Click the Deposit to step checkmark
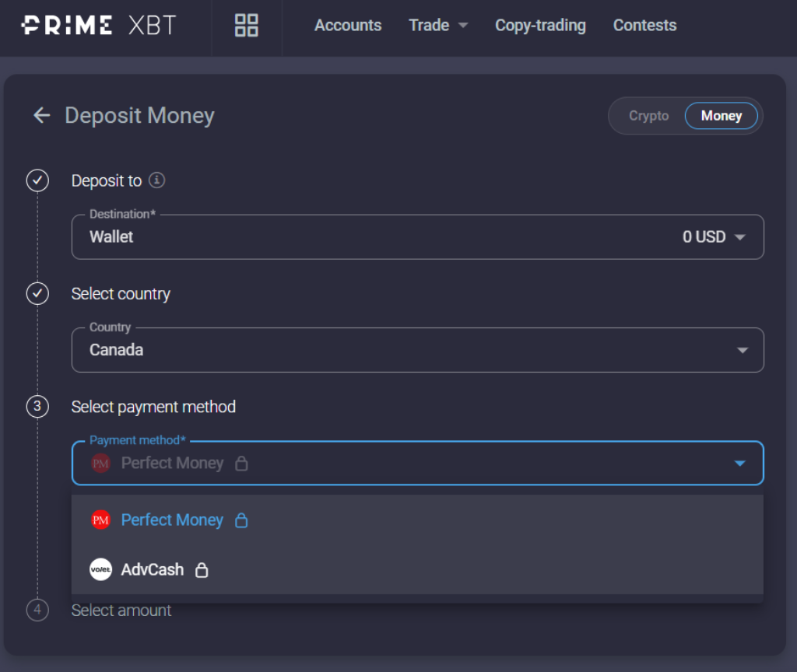This screenshot has height=672, width=797. [x=37, y=181]
